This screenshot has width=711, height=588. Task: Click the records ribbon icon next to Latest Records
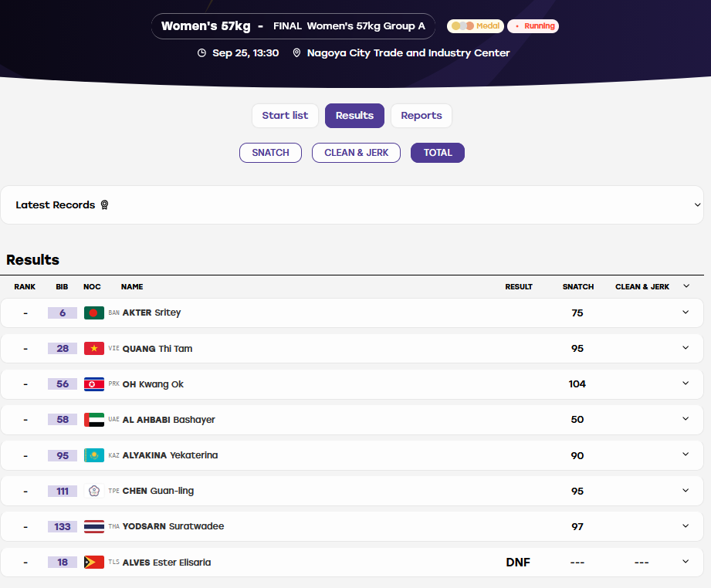104,205
